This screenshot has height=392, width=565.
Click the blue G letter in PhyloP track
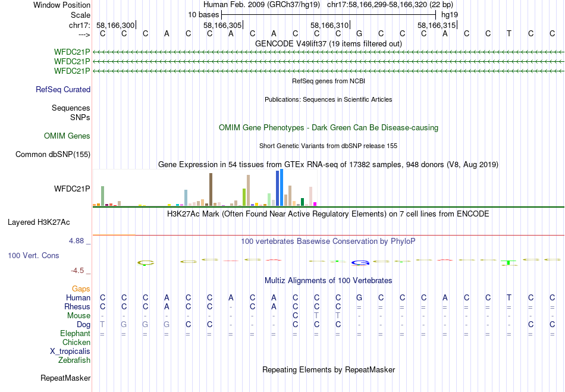click(360, 263)
